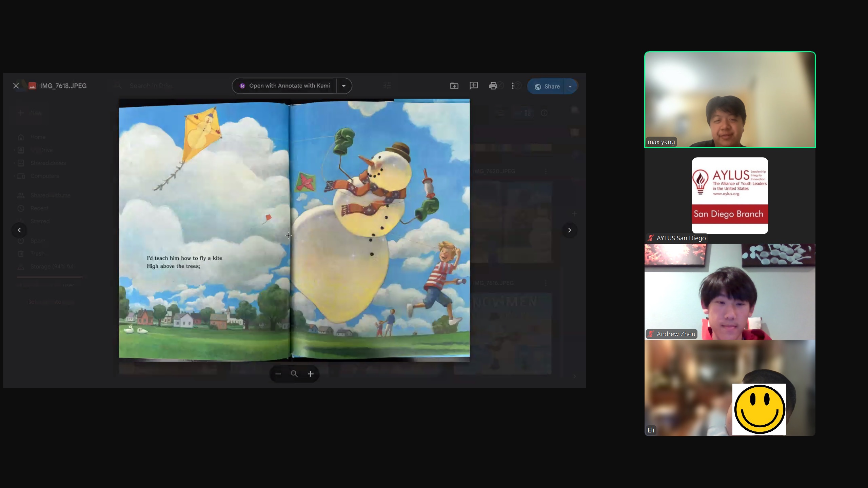Click the Share button
Viewport: 868px width, 488px height.
coord(546,86)
